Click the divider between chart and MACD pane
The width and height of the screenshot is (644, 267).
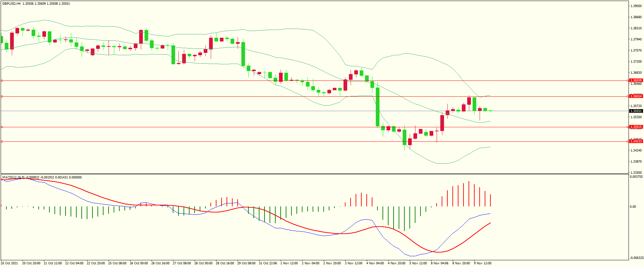pos(314,174)
